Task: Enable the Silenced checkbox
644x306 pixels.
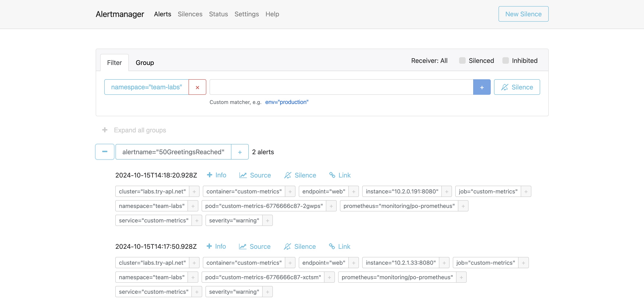Action: [x=462, y=60]
